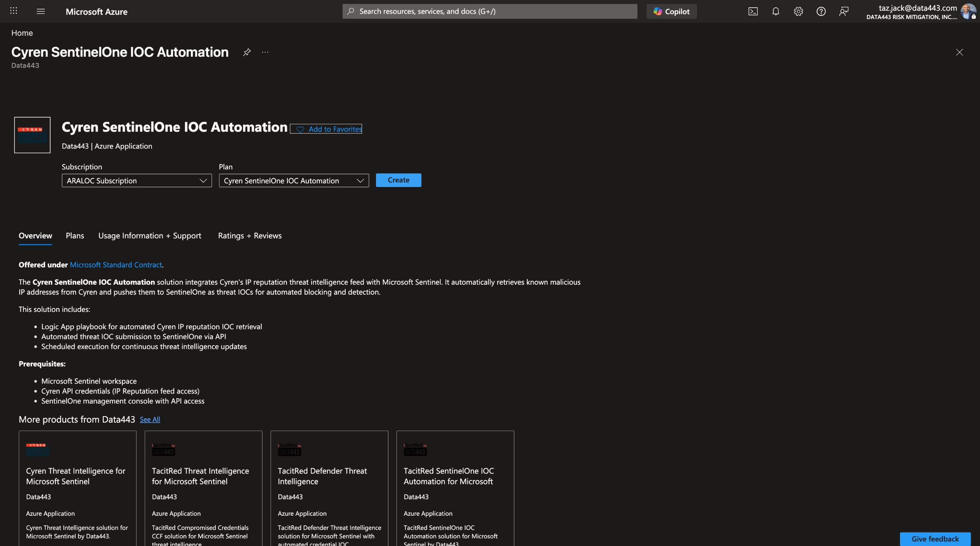The image size is (980, 546).
Task: Switch to the Plans tab
Action: [75, 236]
